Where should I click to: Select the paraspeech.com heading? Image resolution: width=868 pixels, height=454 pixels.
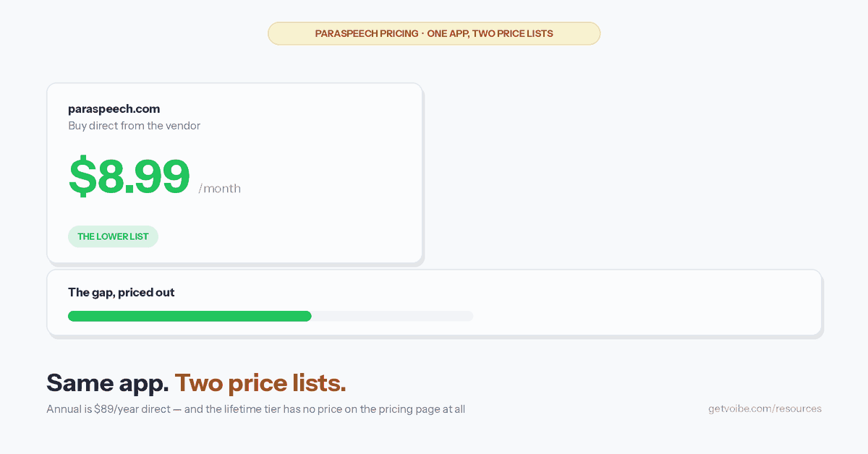click(x=114, y=109)
